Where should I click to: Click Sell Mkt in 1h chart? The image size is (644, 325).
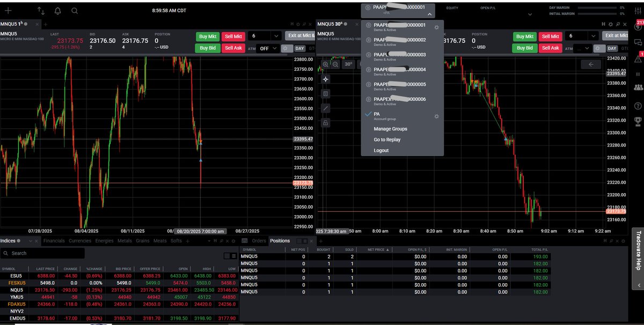pyautogui.click(x=233, y=36)
